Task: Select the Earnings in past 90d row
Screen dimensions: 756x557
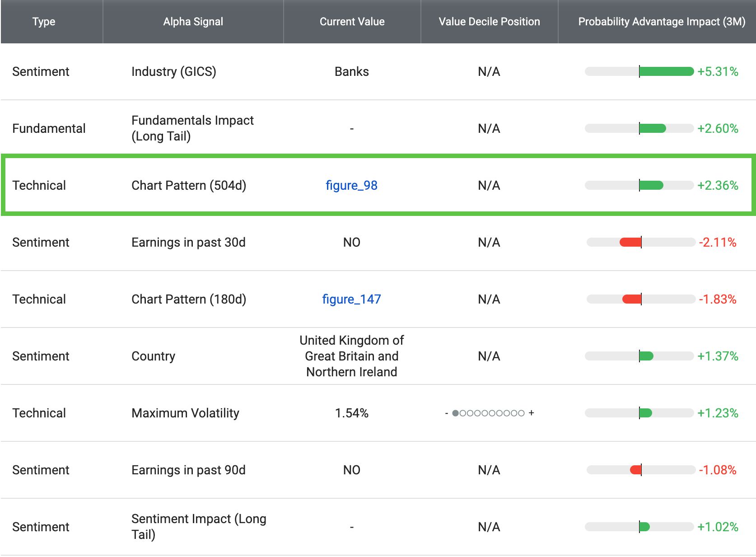Action: pyautogui.click(x=378, y=470)
